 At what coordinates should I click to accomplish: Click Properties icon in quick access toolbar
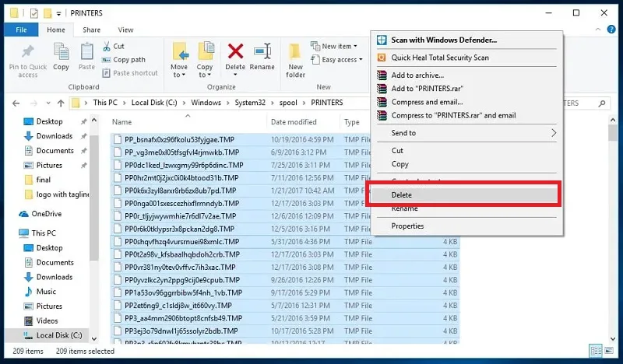(34, 13)
